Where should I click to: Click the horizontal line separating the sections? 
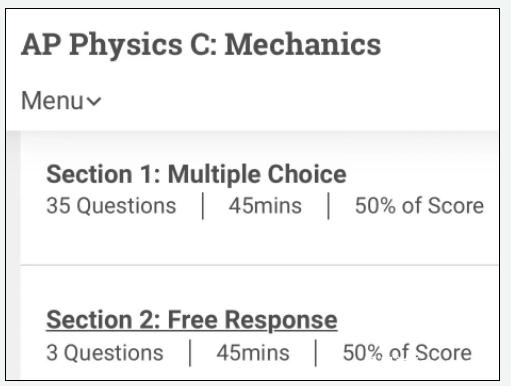coord(259,265)
